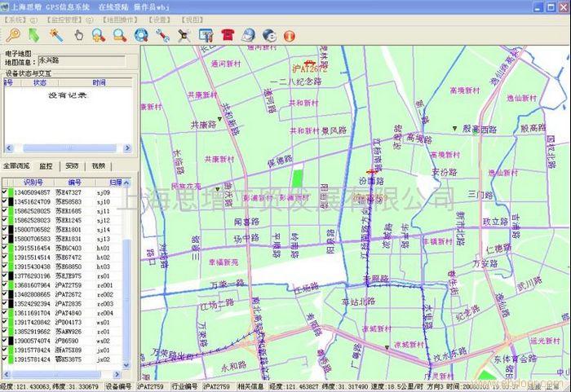Select the zoom-out magnifier tool

click(119, 35)
